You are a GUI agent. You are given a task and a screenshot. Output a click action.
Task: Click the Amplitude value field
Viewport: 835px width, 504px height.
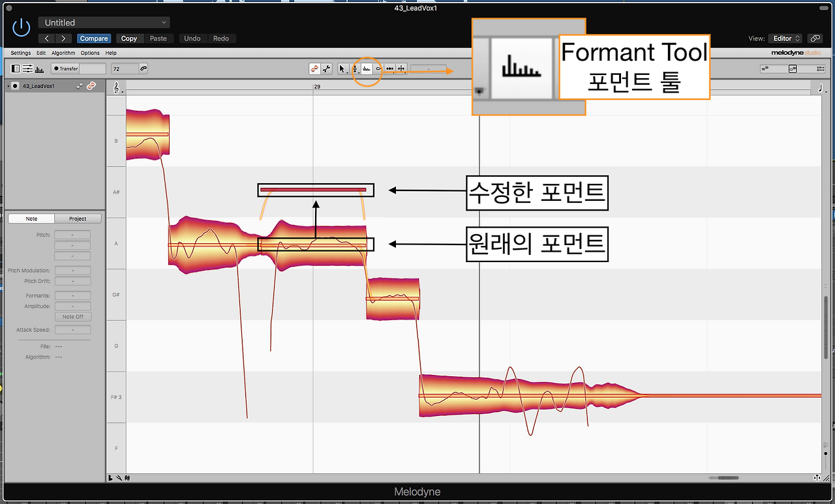pyautogui.click(x=72, y=306)
